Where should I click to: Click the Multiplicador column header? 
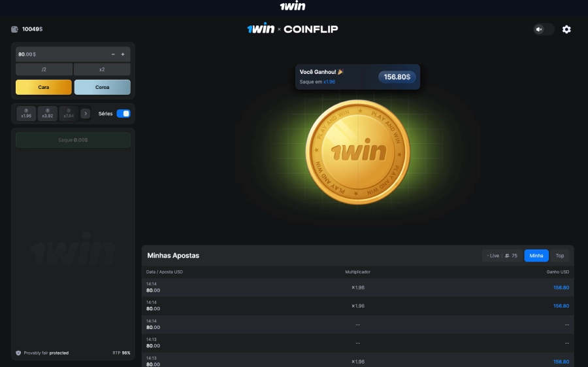358,272
